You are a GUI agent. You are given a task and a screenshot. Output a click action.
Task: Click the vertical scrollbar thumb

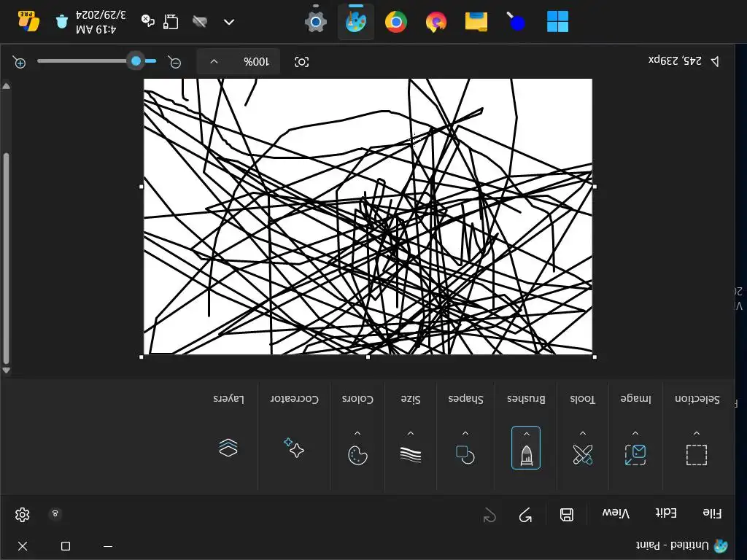click(6, 259)
